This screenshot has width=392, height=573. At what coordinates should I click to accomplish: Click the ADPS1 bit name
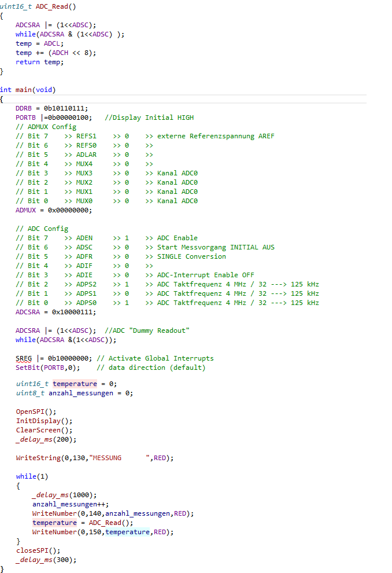tap(87, 293)
